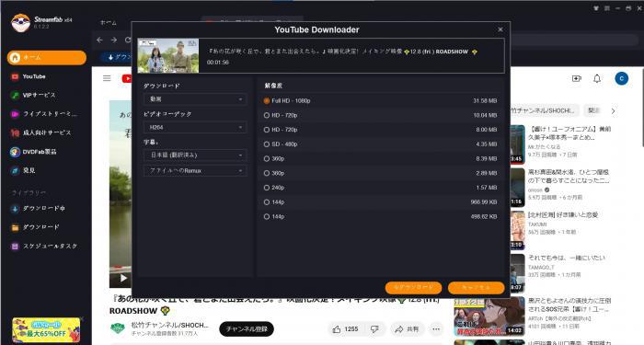Reload the page with the refresh icon
The height and width of the screenshot is (345, 644).
[x=128, y=40]
